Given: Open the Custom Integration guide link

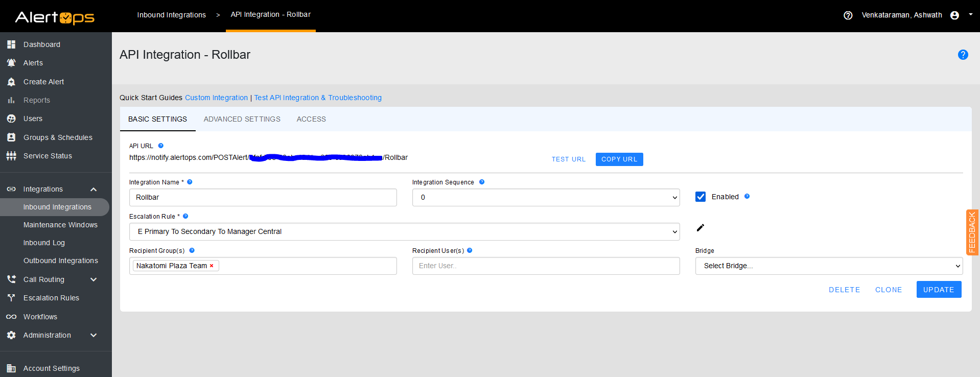Looking at the screenshot, I should click(216, 98).
